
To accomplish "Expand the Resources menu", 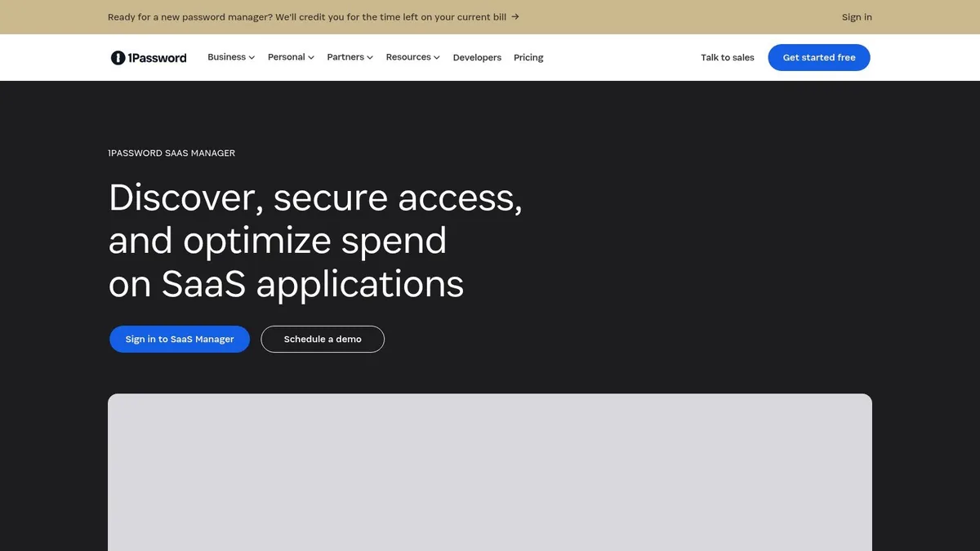I will 412,57.
